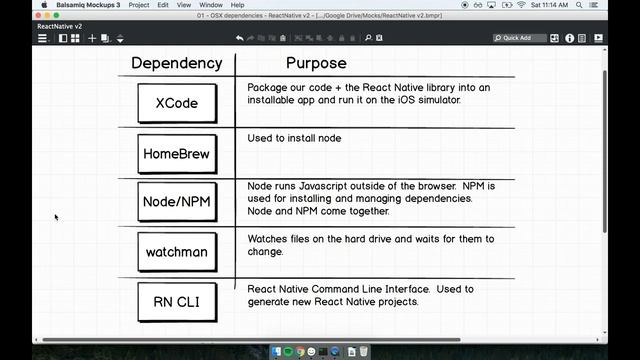Open the View menu
The image size is (640, 360).
[184, 5]
